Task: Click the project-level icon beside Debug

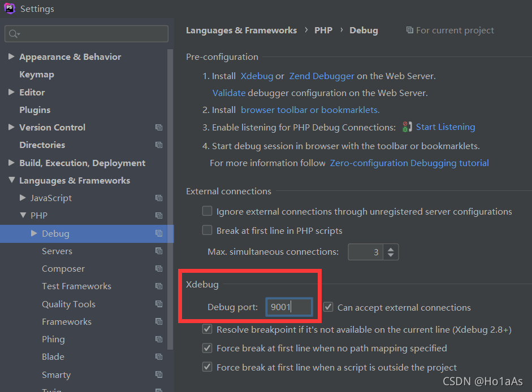Action: point(159,233)
